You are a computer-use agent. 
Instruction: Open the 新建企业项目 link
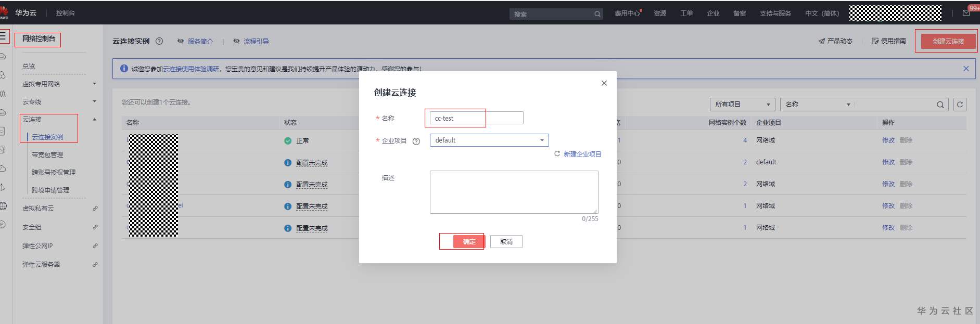click(x=582, y=154)
